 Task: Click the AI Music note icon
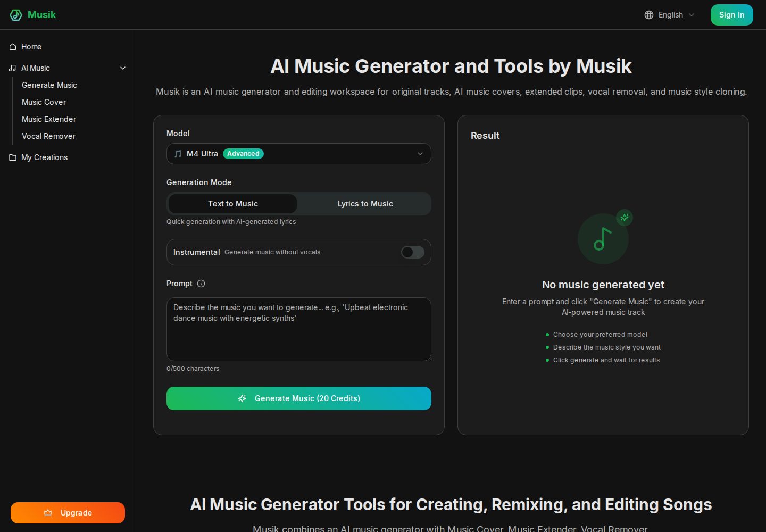point(13,68)
